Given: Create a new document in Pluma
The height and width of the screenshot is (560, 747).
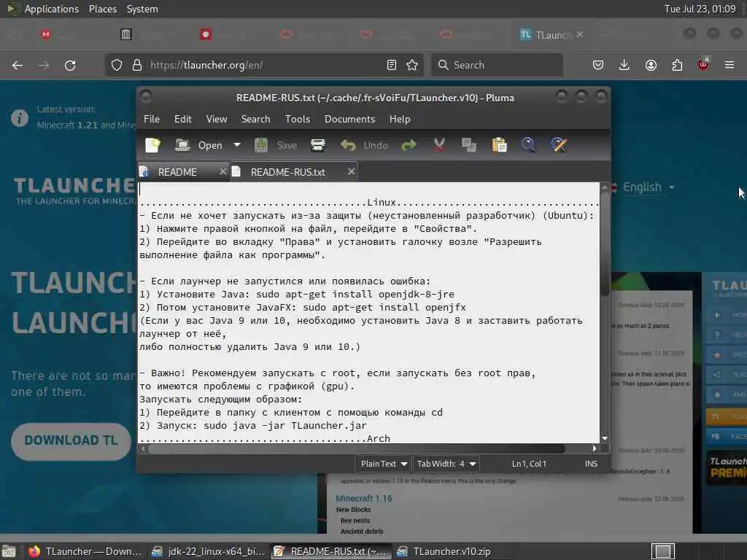Looking at the screenshot, I should [153, 145].
